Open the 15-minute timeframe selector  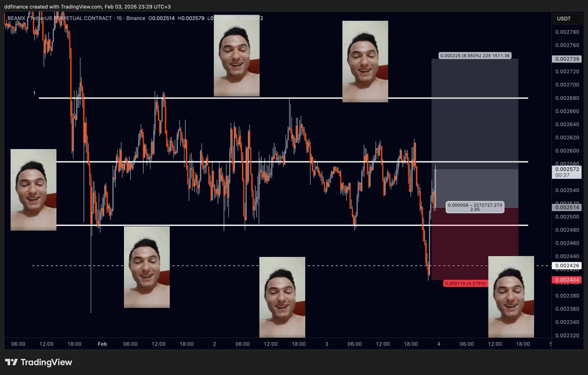pos(119,18)
